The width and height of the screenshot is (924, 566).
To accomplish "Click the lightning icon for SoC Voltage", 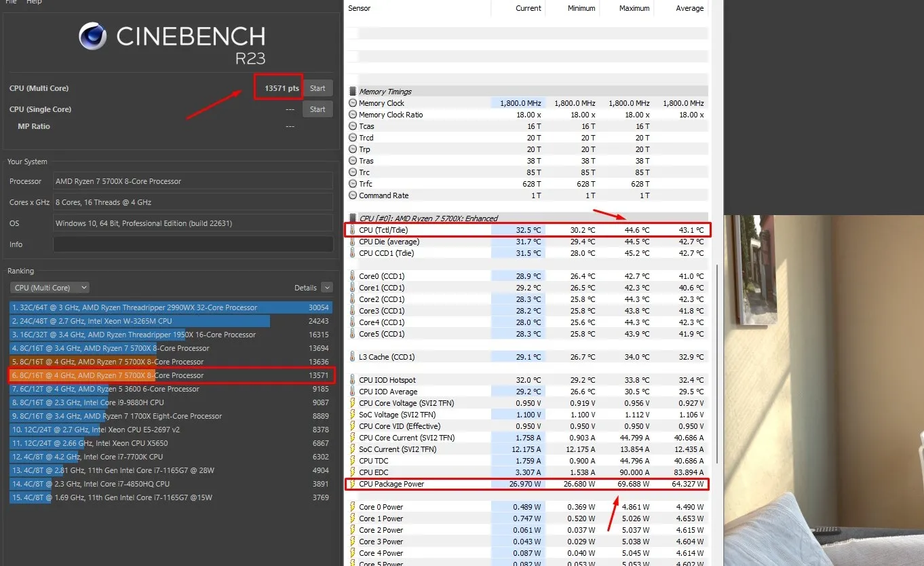I will click(352, 415).
